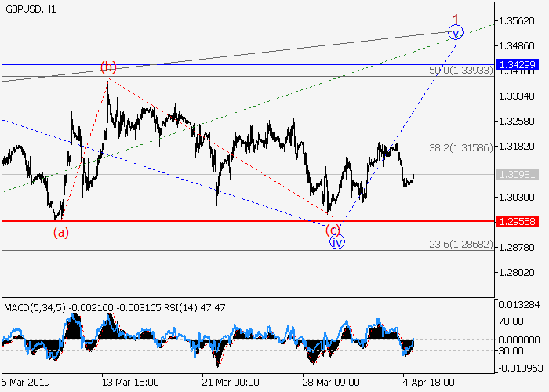Click the 50.0(1.33933) Fibonacci level label
Image resolution: width=549 pixels, height=392 pixels.
458,71
